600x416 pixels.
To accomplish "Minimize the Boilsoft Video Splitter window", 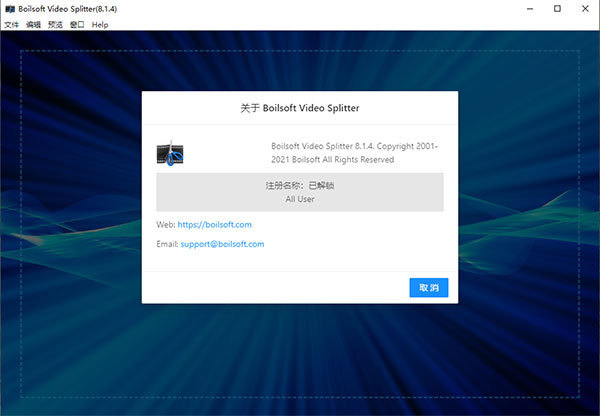I will point(530,9).
